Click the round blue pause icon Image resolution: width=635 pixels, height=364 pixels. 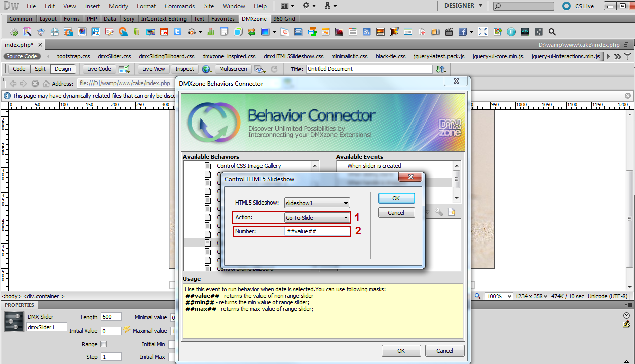click(x=511, y=31)
